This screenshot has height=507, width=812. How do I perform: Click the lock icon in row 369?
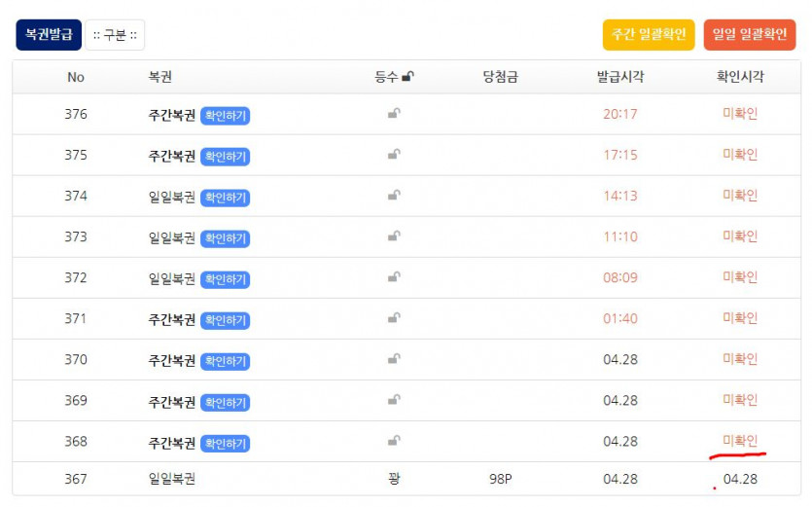point(394,400)
